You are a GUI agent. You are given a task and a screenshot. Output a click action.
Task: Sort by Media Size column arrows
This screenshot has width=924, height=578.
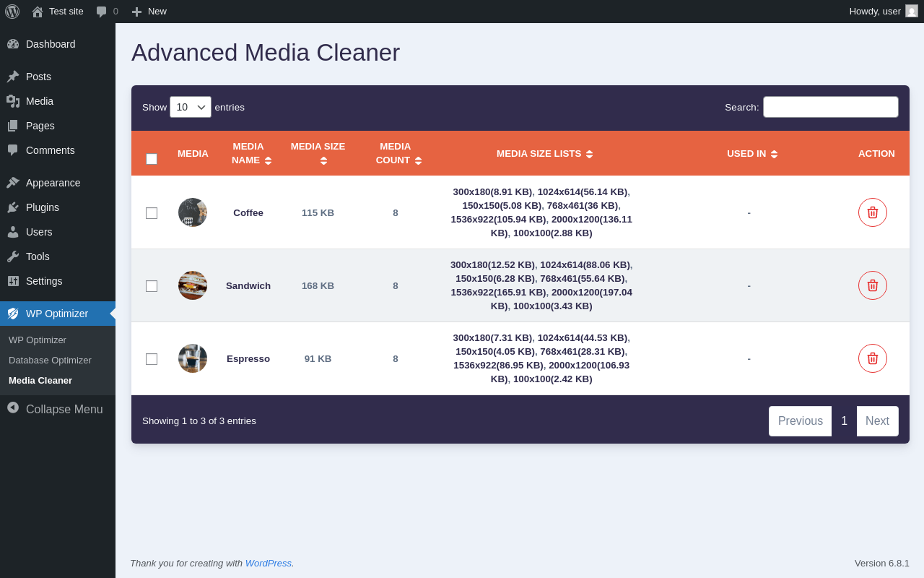point(323,160)
